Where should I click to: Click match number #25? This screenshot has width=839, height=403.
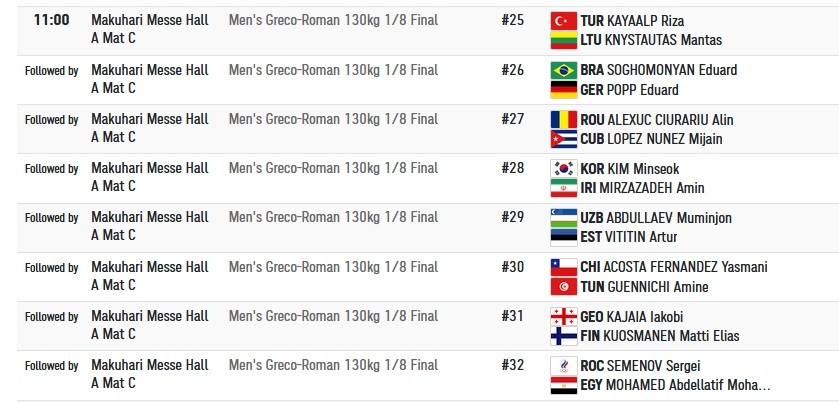point(511,20)
